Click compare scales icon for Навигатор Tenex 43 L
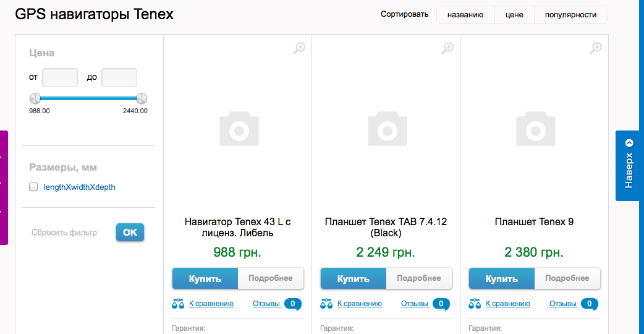The width and height of the screenshot is (644, 334). [x=178, y=304]
